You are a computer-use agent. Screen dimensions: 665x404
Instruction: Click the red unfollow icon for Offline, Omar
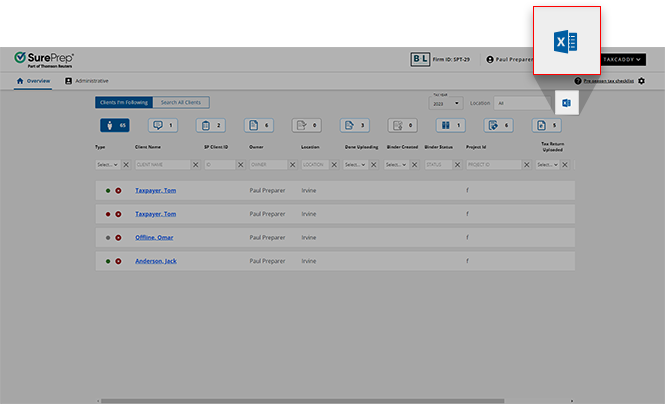click(118, 238)
